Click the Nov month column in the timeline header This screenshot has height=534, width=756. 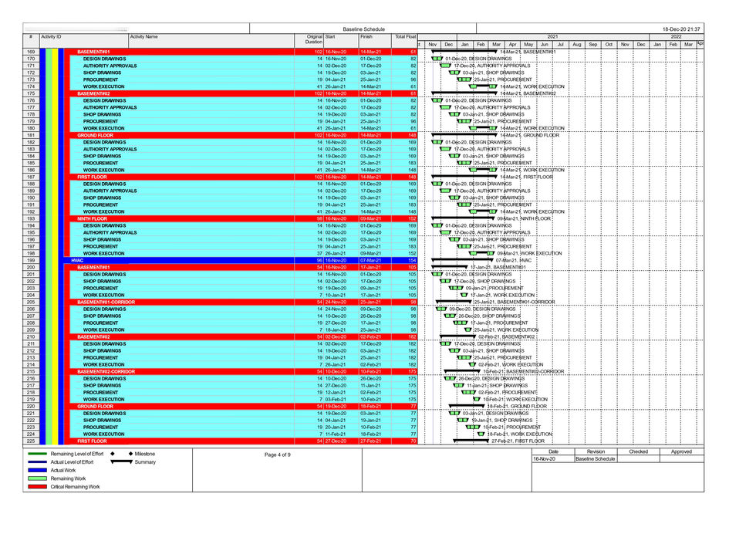[x=434, y=45]
